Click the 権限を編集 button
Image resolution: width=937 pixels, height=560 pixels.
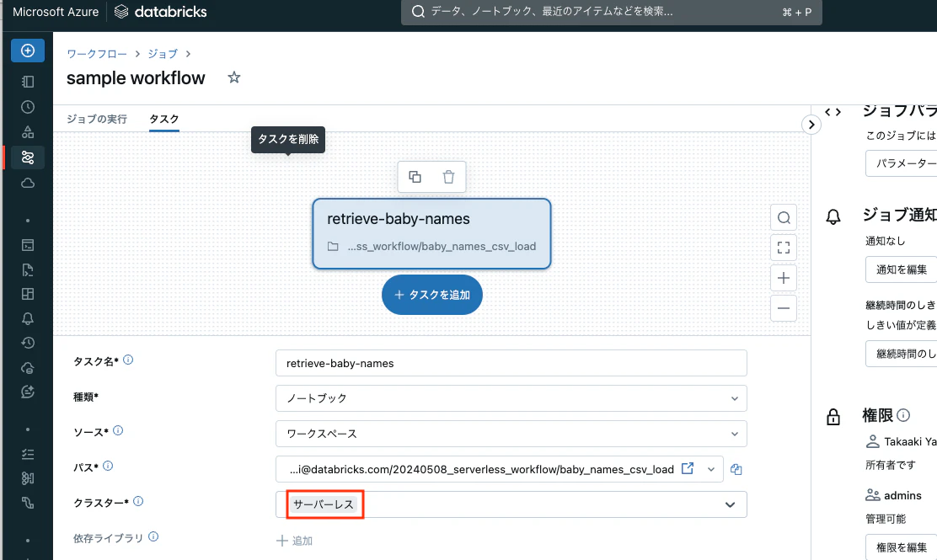[901, 547]
